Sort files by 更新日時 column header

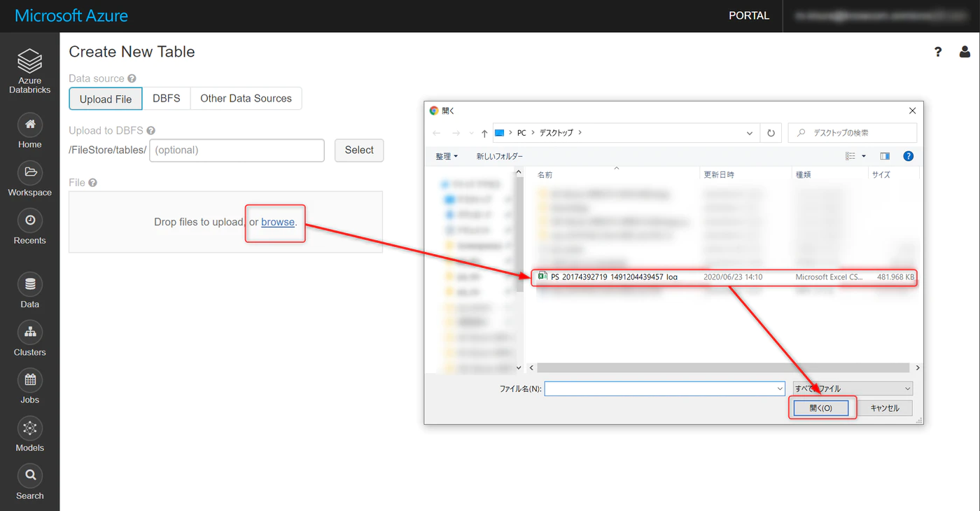coord(745,175)
